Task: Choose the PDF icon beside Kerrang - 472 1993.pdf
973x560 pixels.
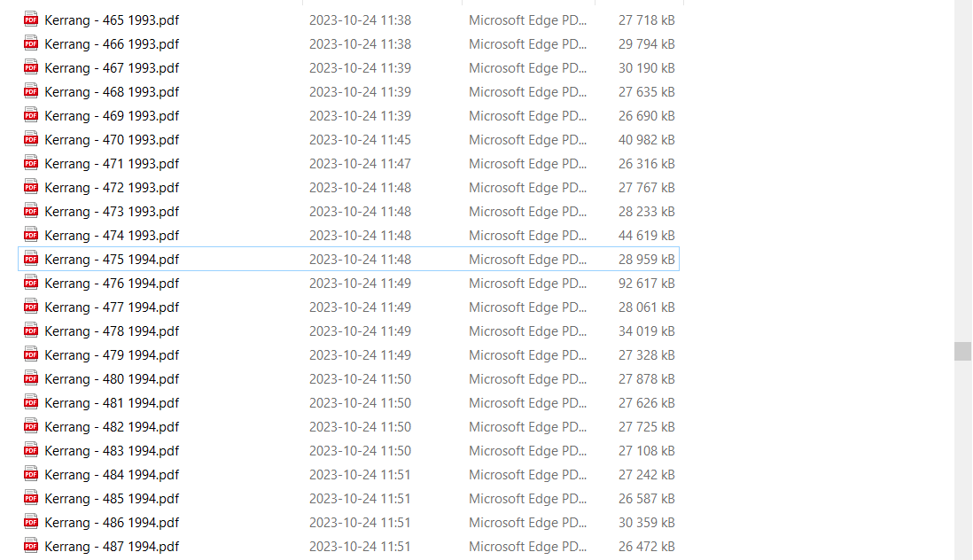Action: pos(30,187)
